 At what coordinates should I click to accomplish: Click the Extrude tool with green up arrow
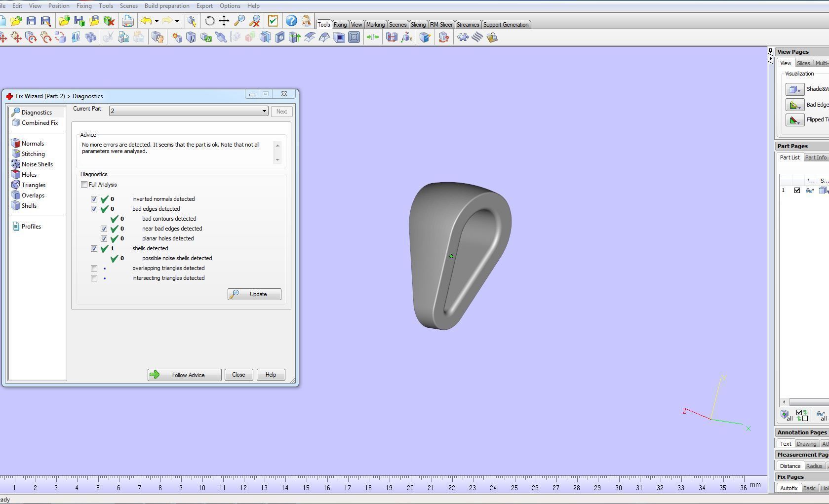(x=295, y=37)
